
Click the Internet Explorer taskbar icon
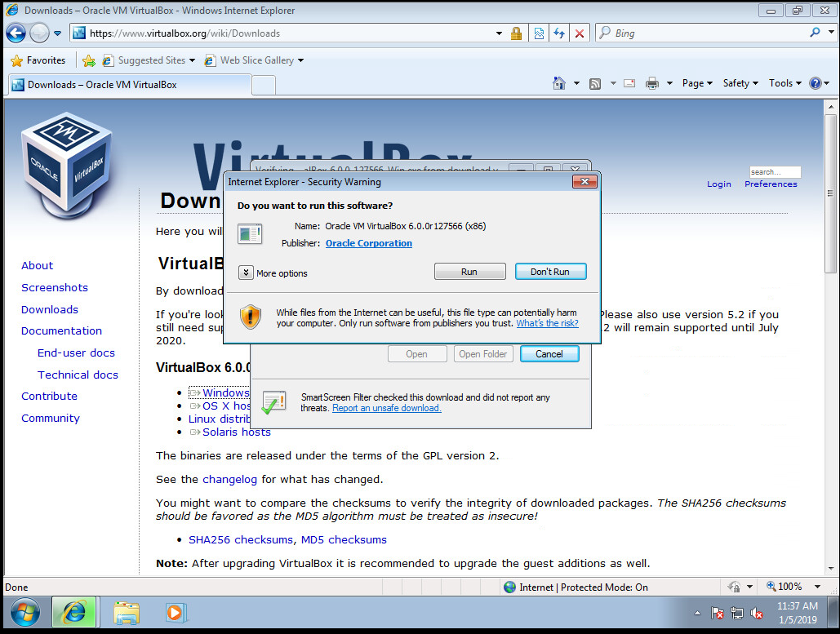pos(74,612)
